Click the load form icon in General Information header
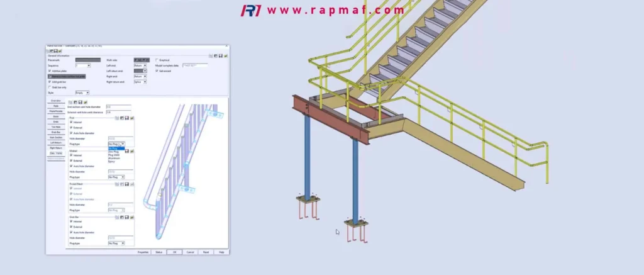 click(216, 56)
